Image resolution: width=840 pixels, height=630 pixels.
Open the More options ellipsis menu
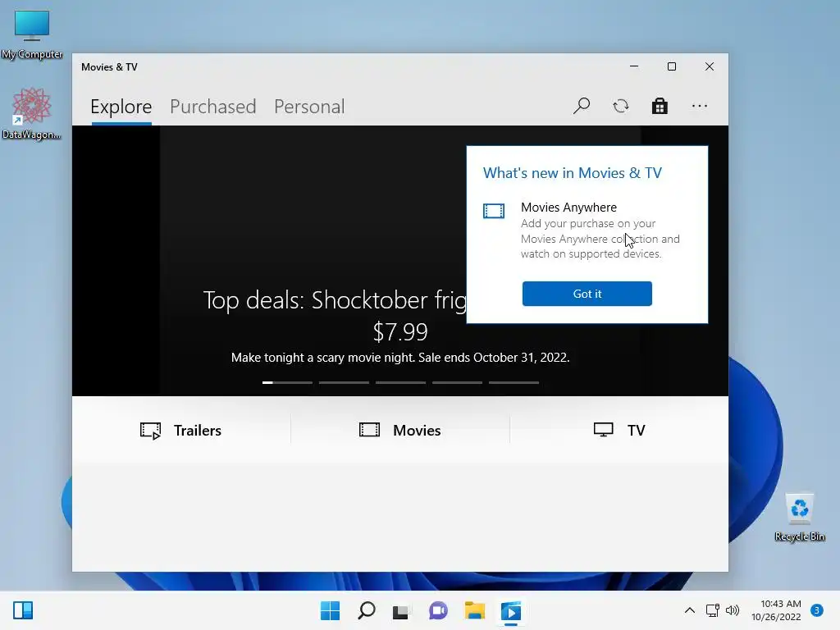(700, 106)
